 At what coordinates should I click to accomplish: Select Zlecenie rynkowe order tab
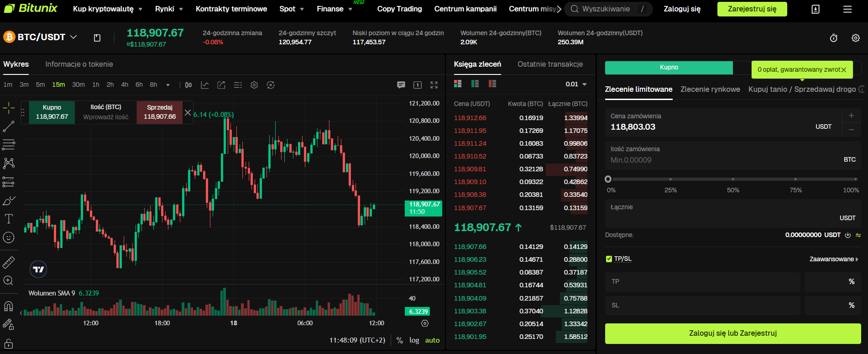click(x=710, y=90)
